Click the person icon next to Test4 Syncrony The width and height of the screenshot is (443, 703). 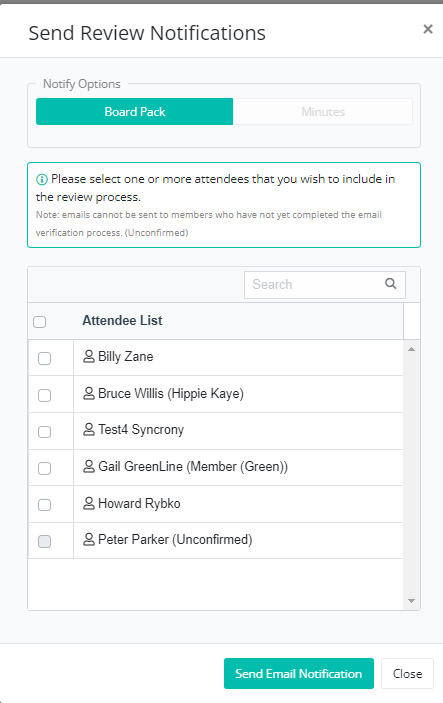89,430
